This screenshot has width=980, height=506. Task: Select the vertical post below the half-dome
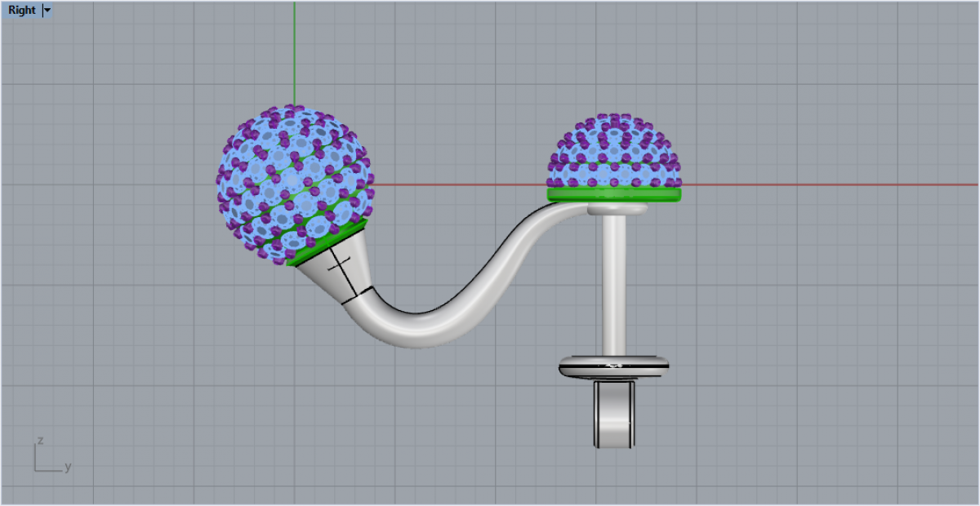click(614, 286)
